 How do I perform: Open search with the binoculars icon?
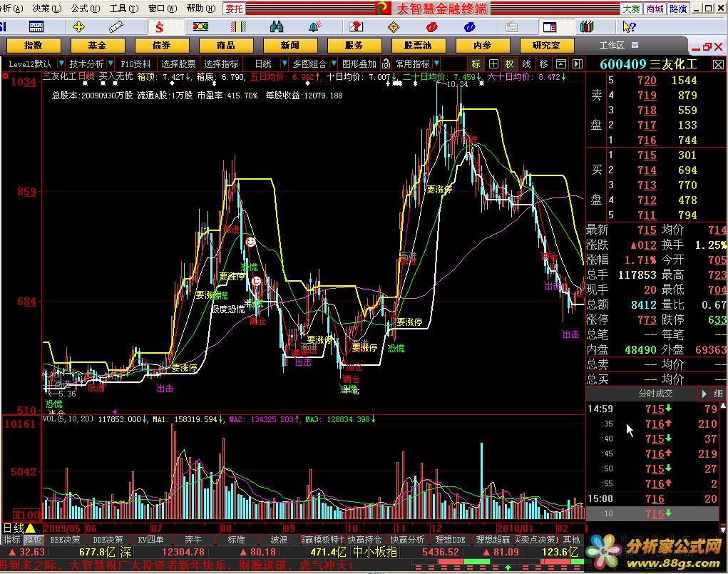pos(276,27)
